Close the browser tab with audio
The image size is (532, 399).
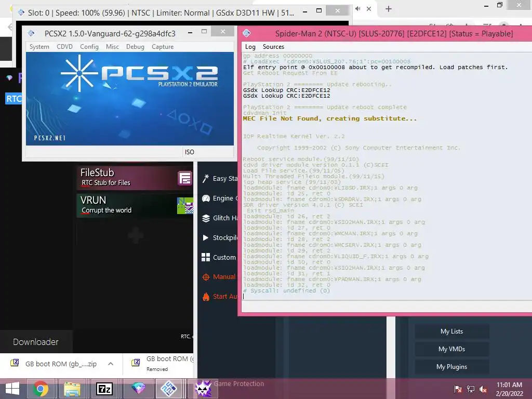(369, 9)
